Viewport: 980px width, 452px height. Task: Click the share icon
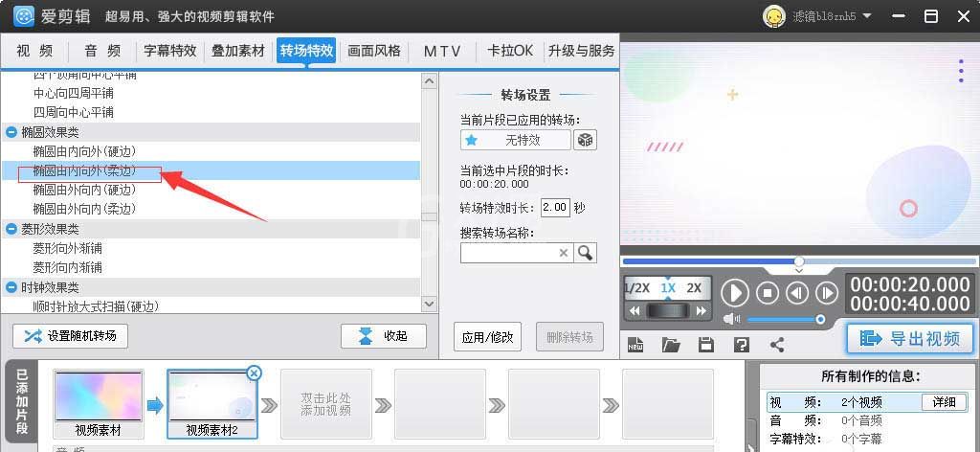point(777,345)
